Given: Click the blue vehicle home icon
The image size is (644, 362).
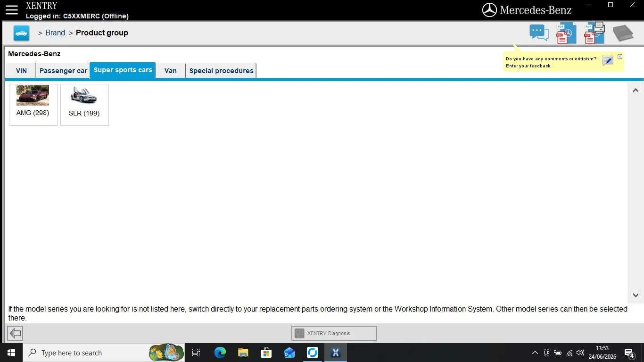Looking at the screenshot, I should click(21, 33).
